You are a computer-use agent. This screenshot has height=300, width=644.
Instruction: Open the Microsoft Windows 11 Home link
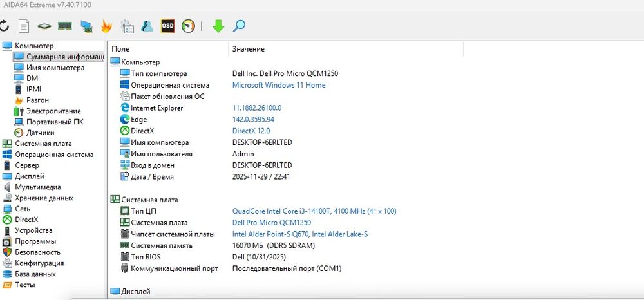(279, 85)
